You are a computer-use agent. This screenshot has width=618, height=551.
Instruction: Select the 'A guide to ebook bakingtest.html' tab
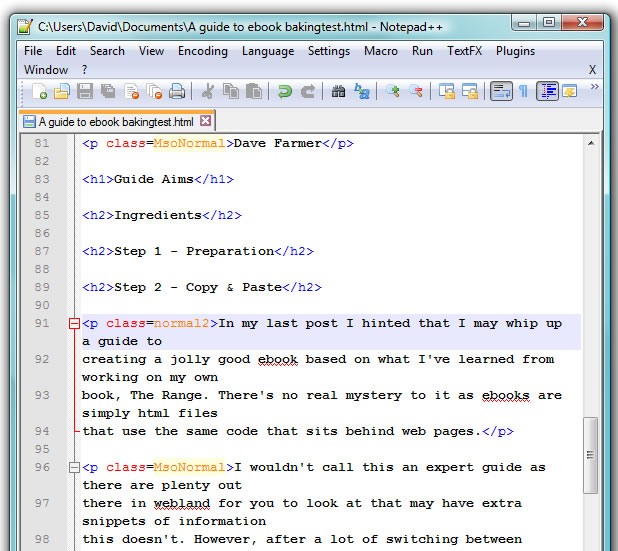pyautogui.click(x=115, y=122)
